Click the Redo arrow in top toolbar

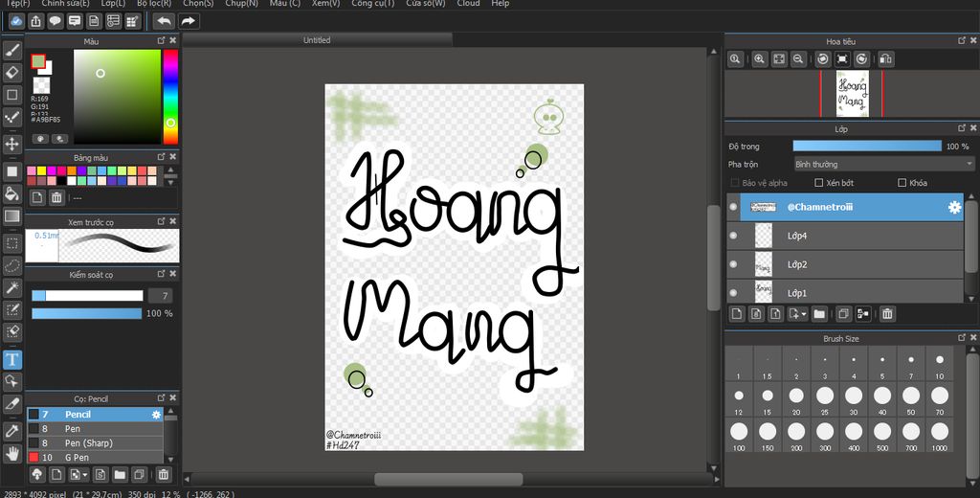click(x=188, y=21)
